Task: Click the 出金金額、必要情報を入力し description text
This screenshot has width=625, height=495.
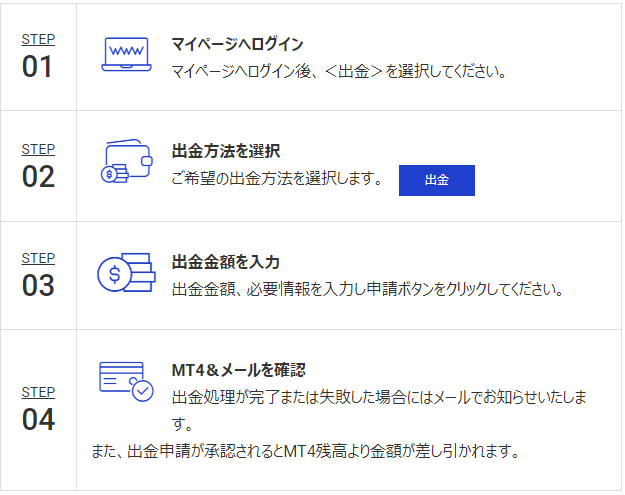Action: coord(368,290)
